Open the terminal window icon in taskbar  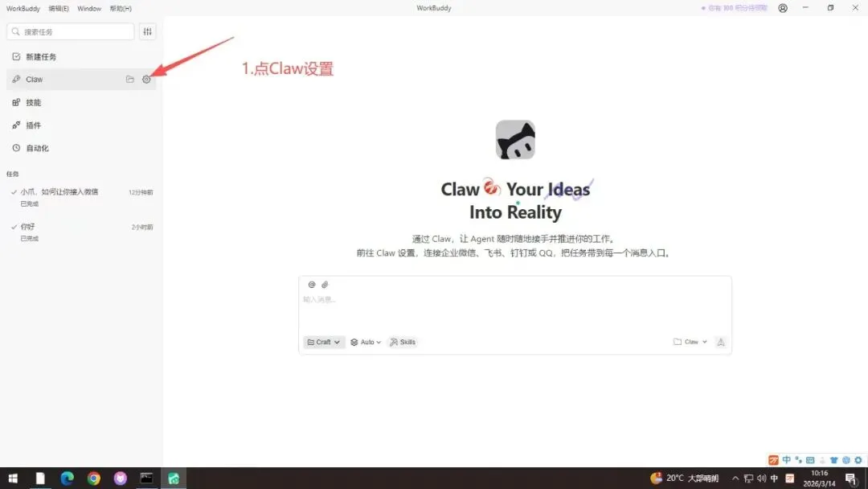147,478
